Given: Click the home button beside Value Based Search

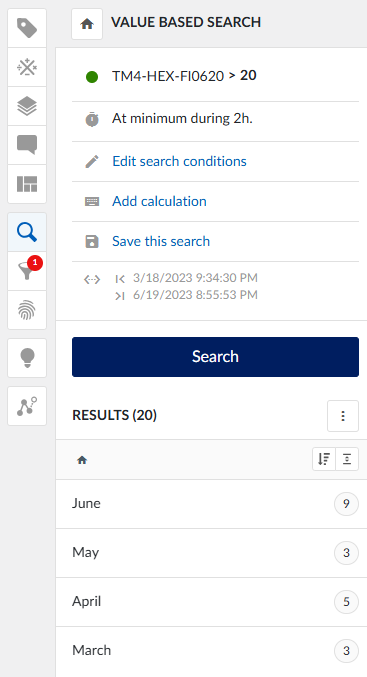Looking at the screenshot, I should pyautogui.click(x=87, y=24).
